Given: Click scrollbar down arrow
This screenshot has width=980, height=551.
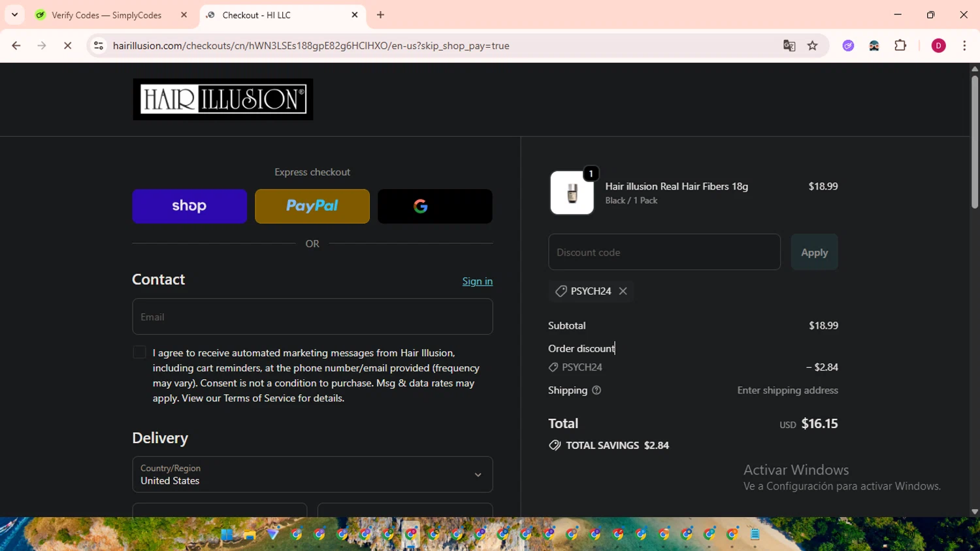Looking at the screenshot, I should [x=975, y=512].
